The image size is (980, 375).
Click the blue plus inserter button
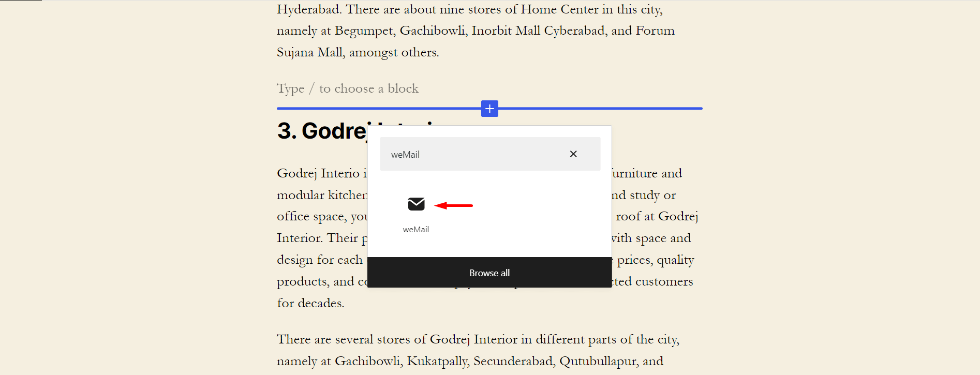coord(489,109)
